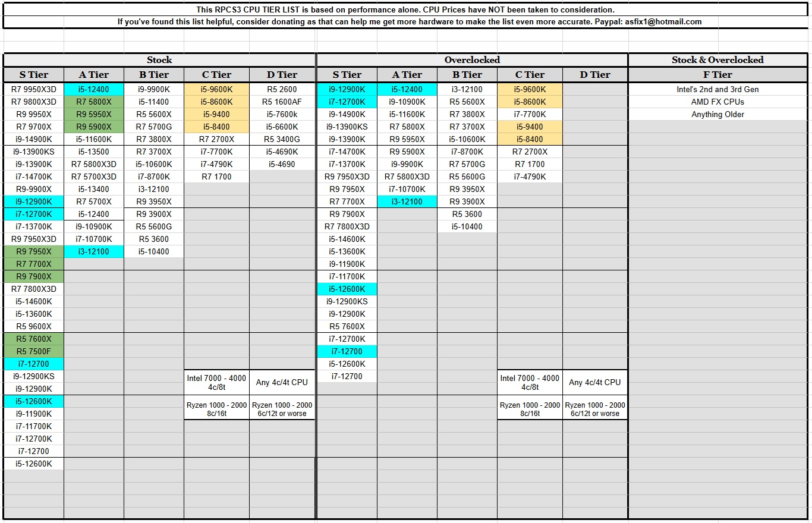Select the R7 9950X3D cell
Image resolution: width=812 pixels, height=523 pixels.
pyautogui.click(x=34, y=89)
